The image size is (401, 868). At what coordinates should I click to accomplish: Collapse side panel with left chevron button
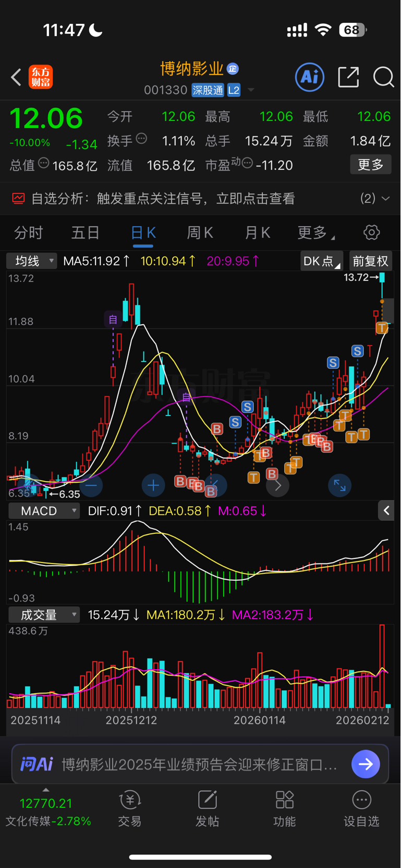(x=386, y=510)
